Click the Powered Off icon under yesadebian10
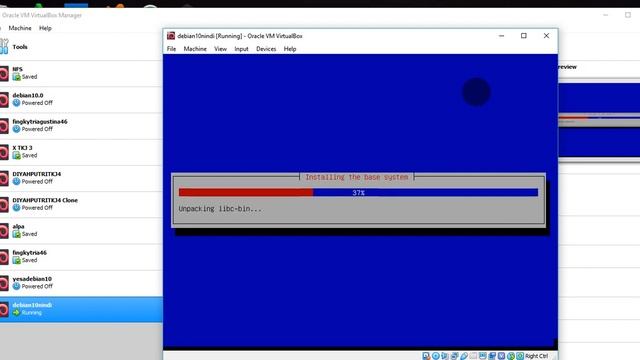Image resolution: width=640 pixels, height=360 pixels. coord(16,287)
